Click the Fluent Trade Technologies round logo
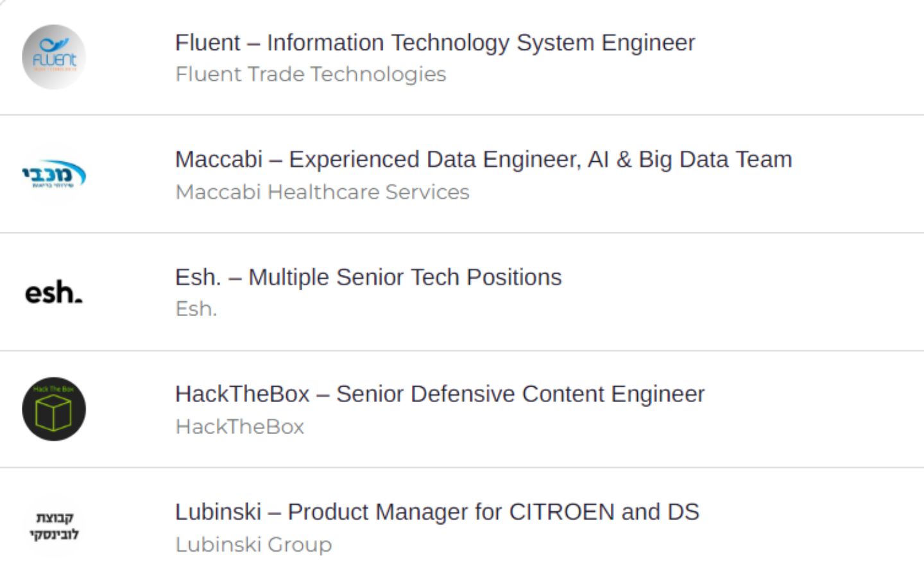The image size is (924, 578). click(54, 57)
